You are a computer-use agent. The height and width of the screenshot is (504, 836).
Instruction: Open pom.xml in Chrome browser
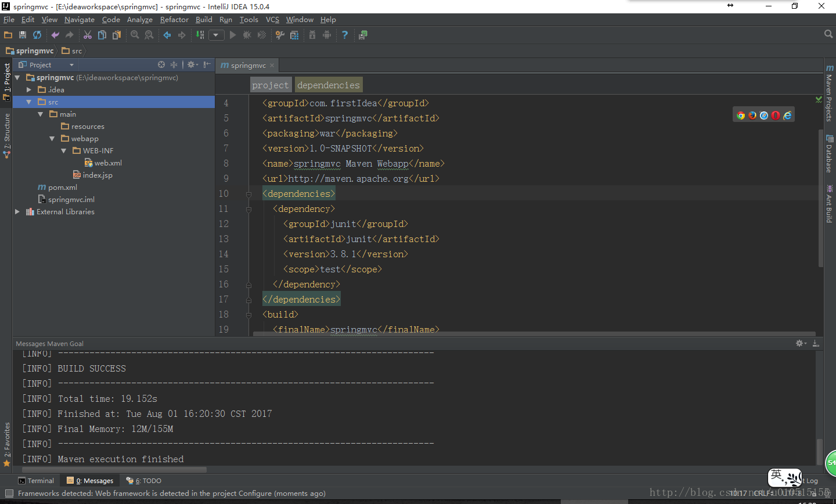point(741,116)
